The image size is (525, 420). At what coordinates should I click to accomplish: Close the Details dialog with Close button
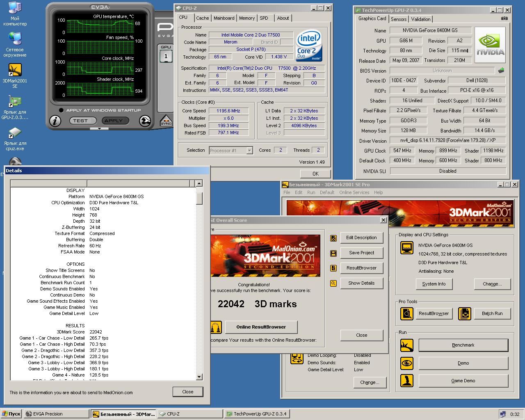coord(187,392)
